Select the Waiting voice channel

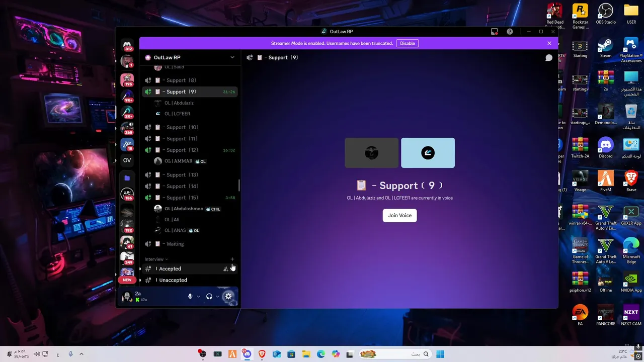(190, 244)
